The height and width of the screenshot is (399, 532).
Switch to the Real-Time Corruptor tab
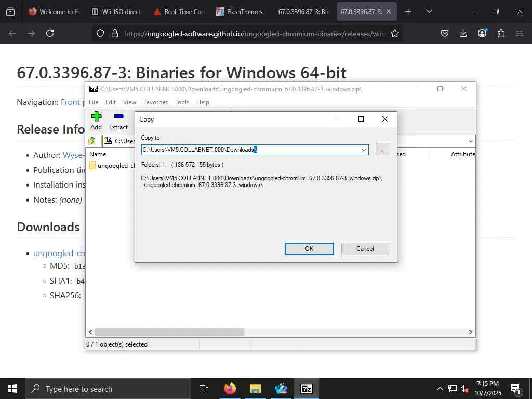[x=179, y=11]
